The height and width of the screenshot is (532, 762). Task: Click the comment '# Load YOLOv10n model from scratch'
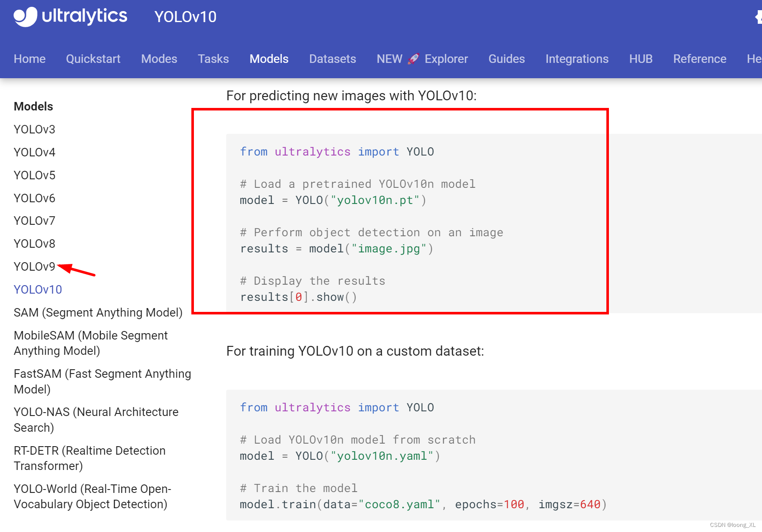[358, 440]
